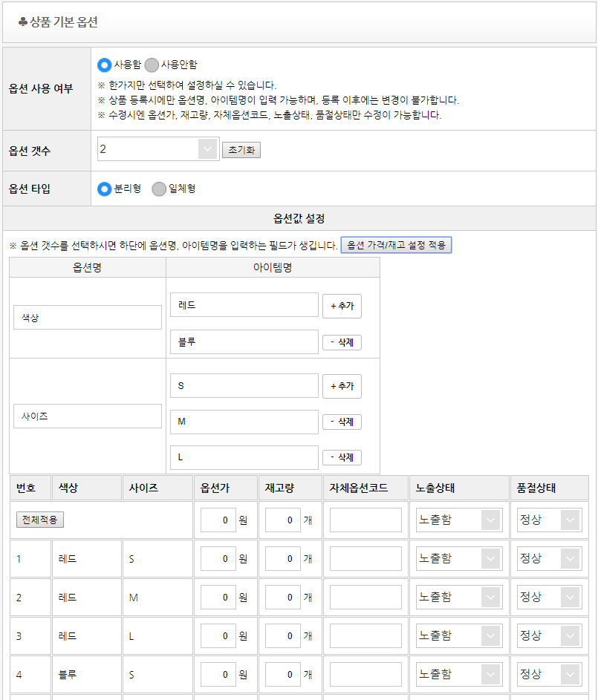
Task: Remove the L size item
Action: coord(342,457)
